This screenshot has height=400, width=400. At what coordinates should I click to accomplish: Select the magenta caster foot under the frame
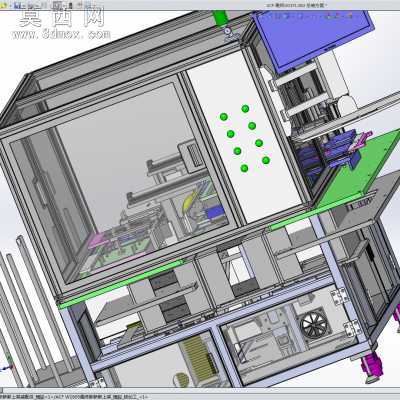pos(371,367)
